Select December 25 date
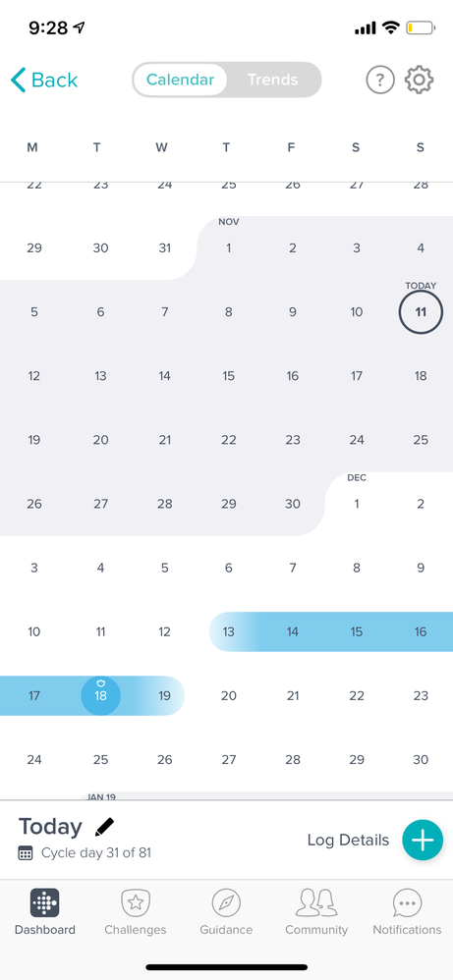This screenshot has width=453, height=980. (101, 759)
